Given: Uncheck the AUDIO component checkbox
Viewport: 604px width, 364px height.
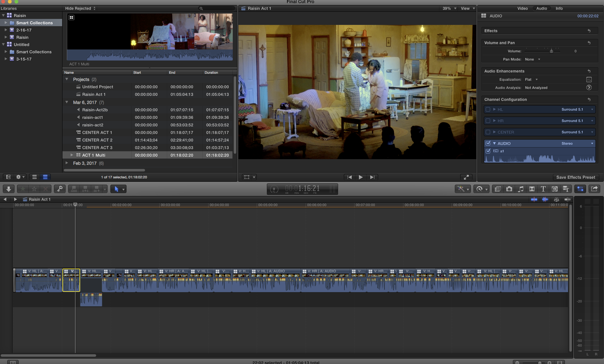Looking at the screenshot, I should (488, 143).
